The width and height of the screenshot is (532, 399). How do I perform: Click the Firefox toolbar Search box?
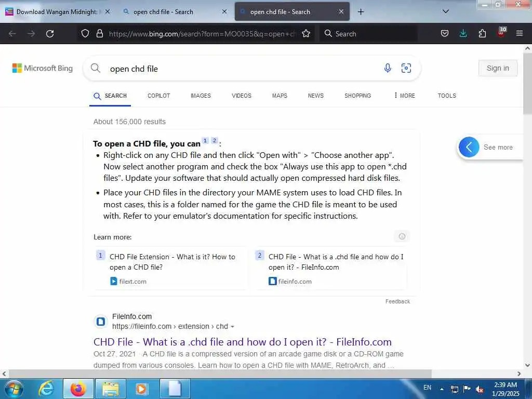click(368, 34)
